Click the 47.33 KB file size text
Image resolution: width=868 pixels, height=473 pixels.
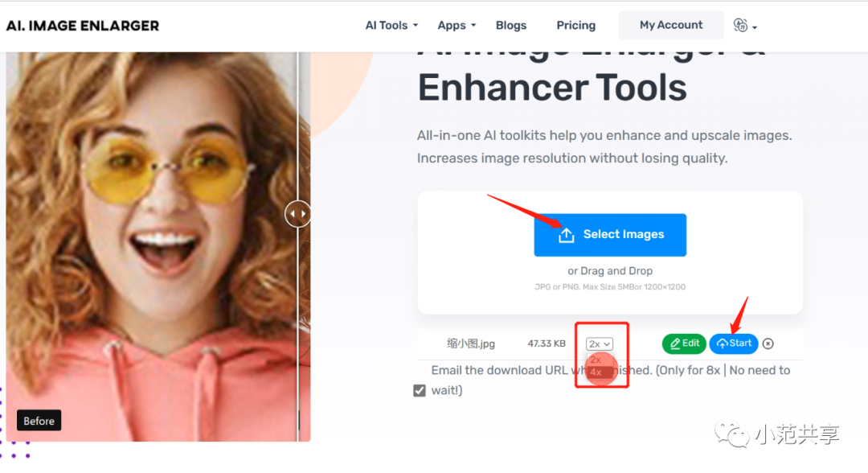pos(547,344)
